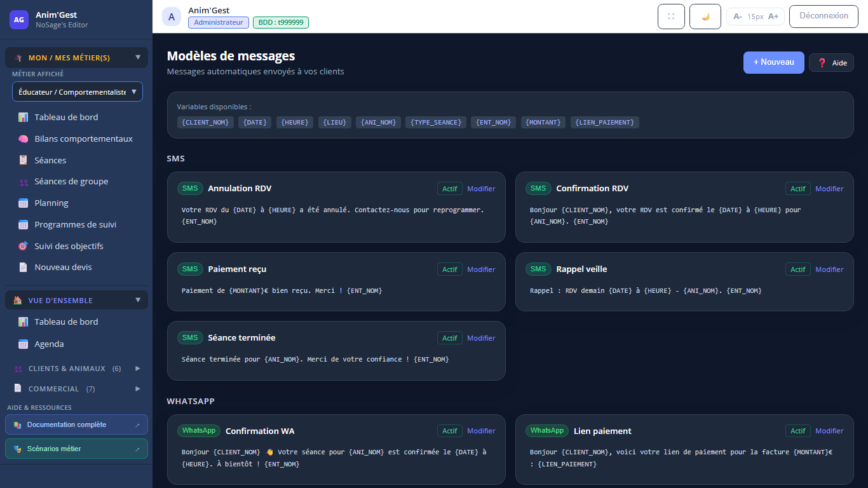Open Agenda calendar icon in sidebar
This screenshot has height=488, width=868.
click(x=23, y=344)
